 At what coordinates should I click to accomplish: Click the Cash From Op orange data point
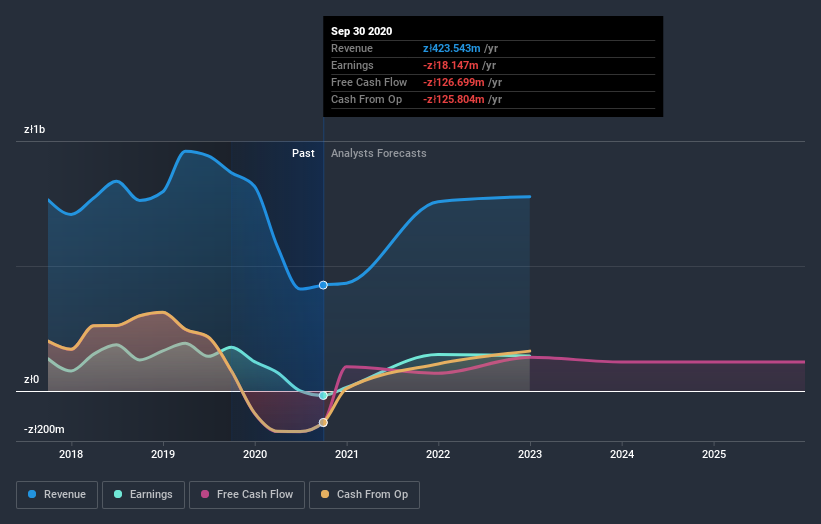click(x=323, y=422)
